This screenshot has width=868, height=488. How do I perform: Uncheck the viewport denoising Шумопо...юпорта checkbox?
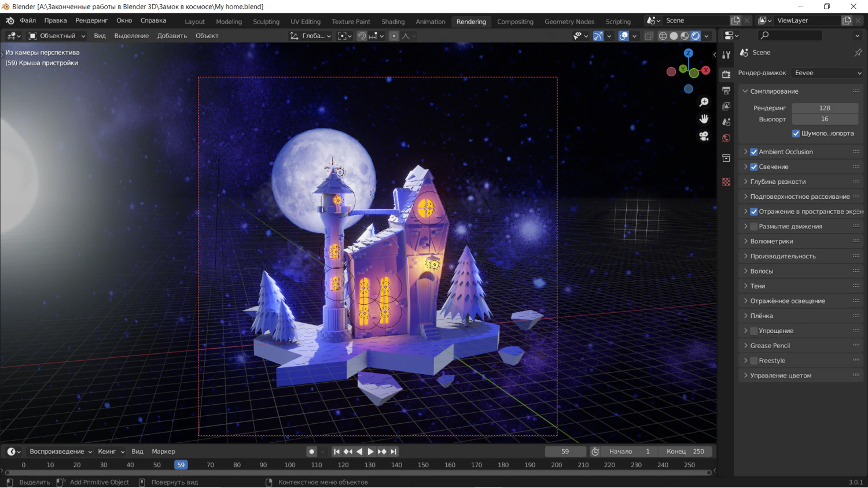click(796, 134)
